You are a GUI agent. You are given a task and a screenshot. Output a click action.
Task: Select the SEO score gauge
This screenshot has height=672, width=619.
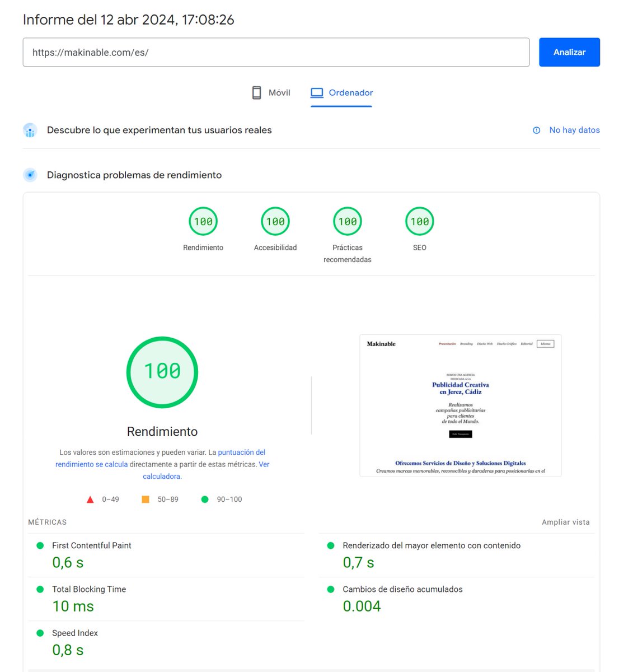click(420, 221)
